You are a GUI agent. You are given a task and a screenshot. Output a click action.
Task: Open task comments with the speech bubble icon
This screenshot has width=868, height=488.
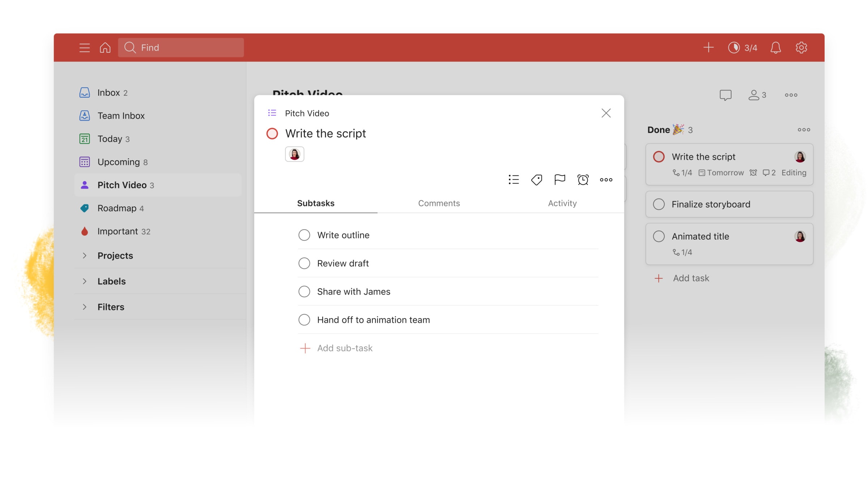tap(726, 95)
